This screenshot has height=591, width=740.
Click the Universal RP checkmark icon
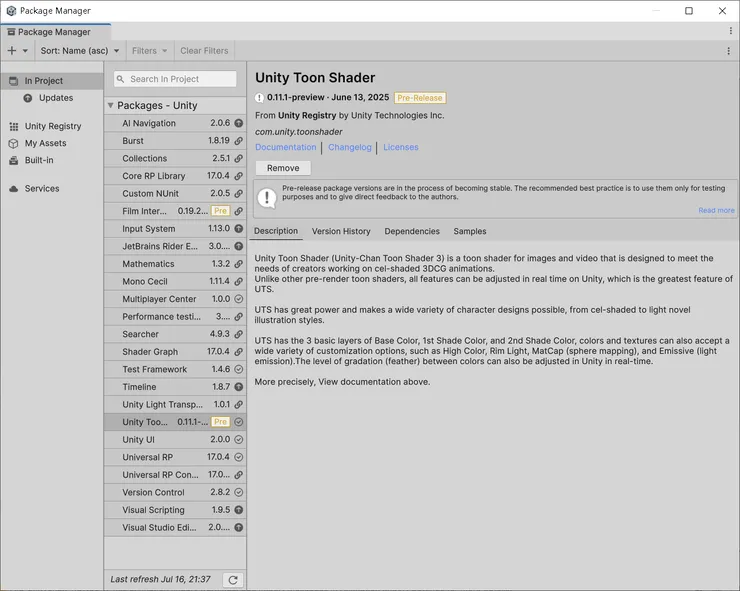pyautogui.click(x=239, y=457)
